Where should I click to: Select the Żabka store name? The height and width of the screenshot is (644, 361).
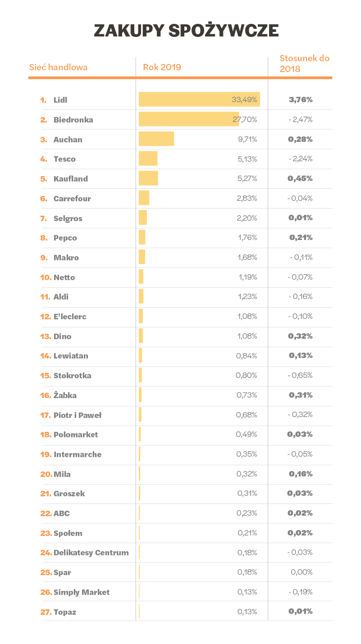(65, 395)
